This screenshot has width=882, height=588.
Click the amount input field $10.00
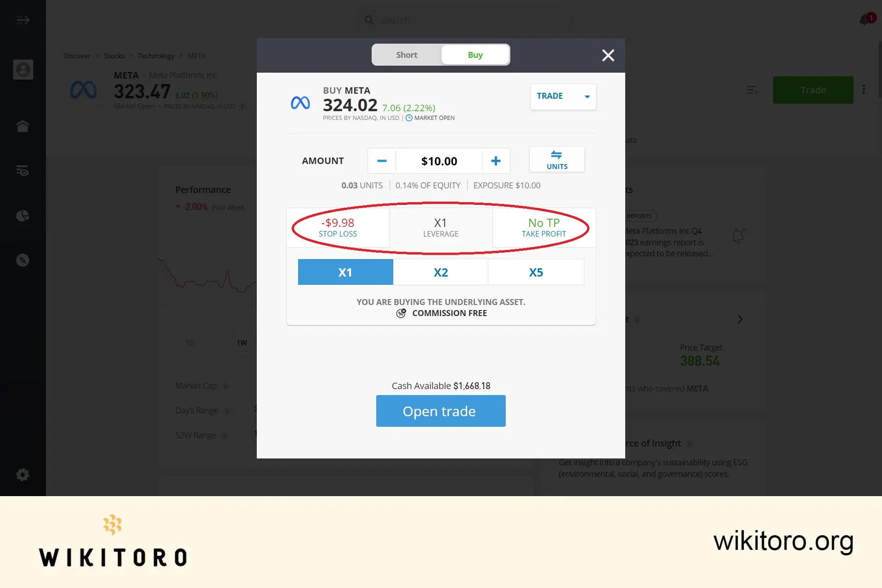tap(438, 160)
